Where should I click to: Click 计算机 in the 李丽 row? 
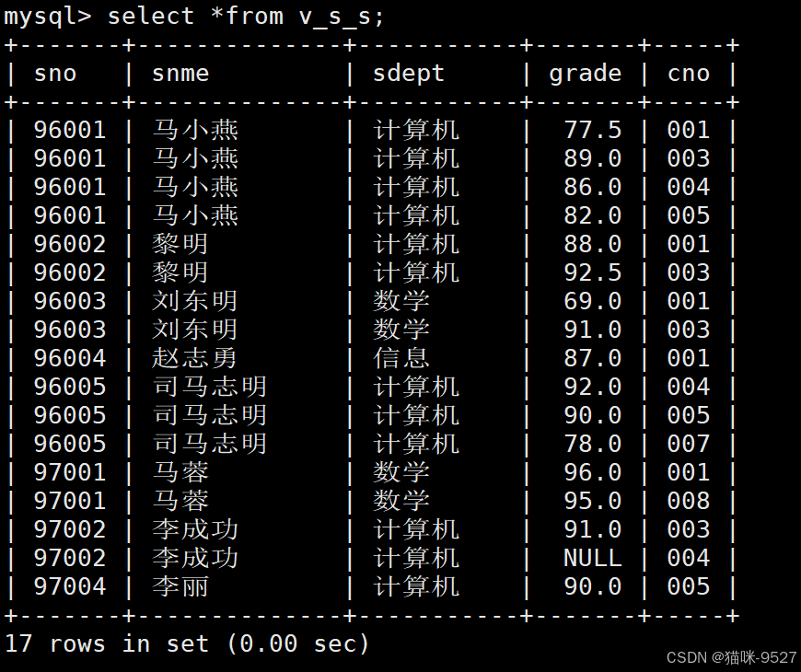416,587
